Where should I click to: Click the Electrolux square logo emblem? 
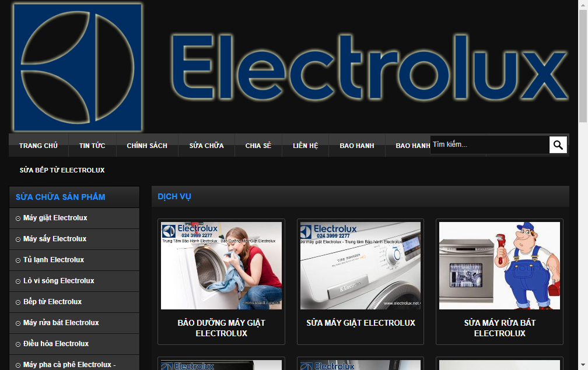click(x=77, y=68)
